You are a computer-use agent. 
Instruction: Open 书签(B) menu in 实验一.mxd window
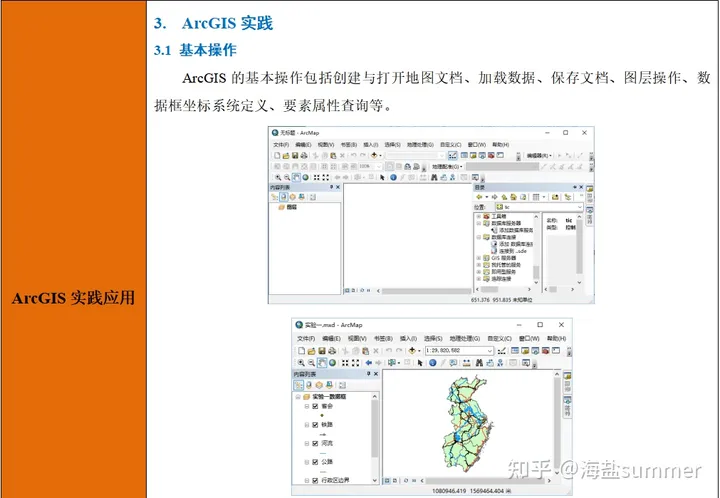point(383,338)
